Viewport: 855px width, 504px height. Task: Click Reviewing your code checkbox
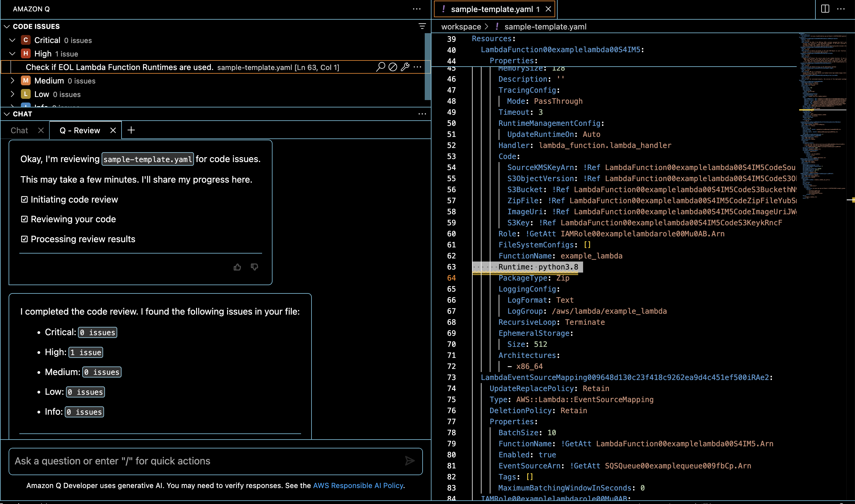pos(24,219)
